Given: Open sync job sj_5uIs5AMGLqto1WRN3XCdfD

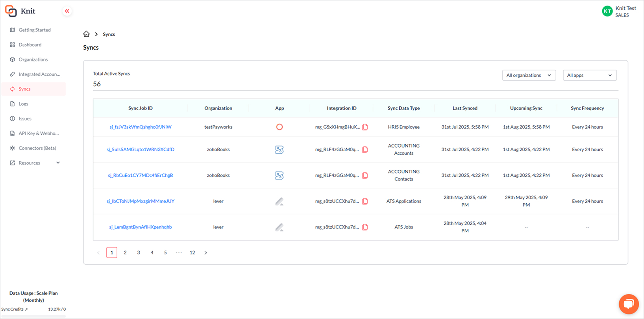Looking at the screenshot, I should [141, 149].
